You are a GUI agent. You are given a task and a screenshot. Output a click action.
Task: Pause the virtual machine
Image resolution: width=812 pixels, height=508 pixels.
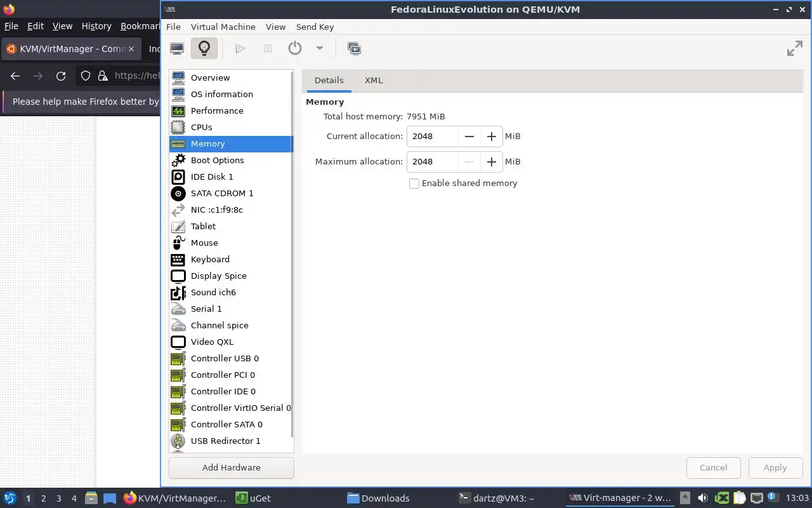point(268,48)
